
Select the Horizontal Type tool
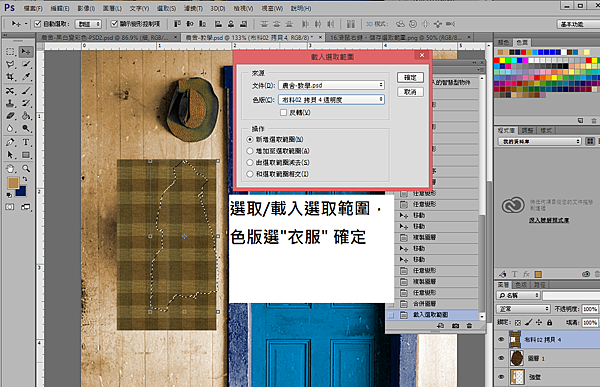point(26,142)
